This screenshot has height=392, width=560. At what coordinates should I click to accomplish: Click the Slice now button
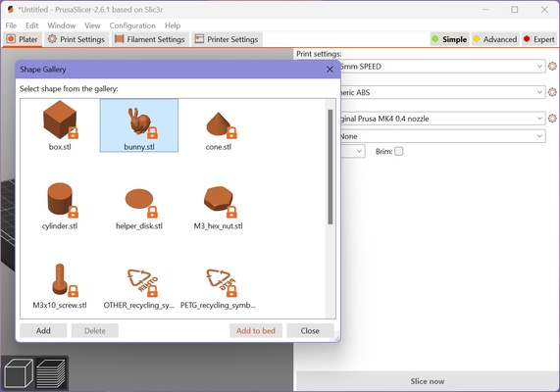428,381
